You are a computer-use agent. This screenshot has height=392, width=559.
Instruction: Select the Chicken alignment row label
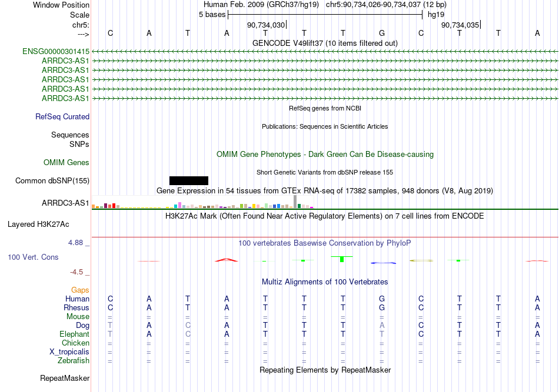point(75,343)
